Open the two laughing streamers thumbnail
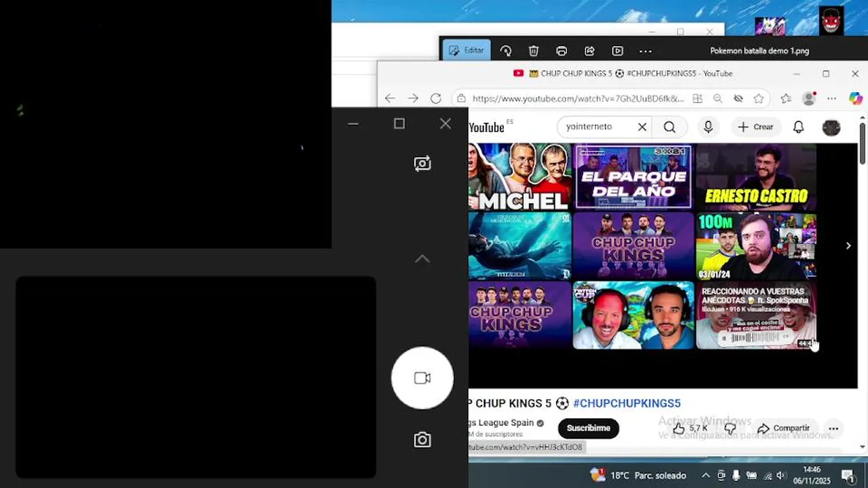 click(633, 315)
